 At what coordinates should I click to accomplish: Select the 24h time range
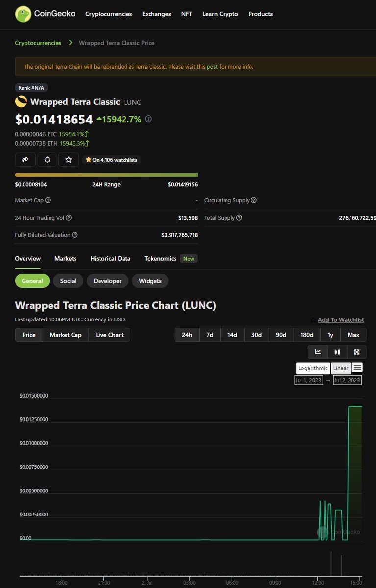click(x=187, y=335)
